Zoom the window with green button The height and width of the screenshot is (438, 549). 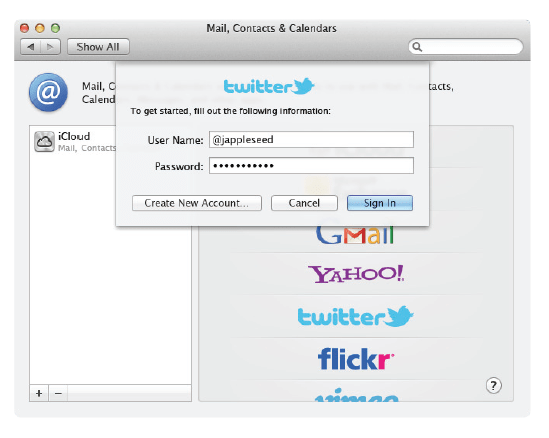pos(55,28)
